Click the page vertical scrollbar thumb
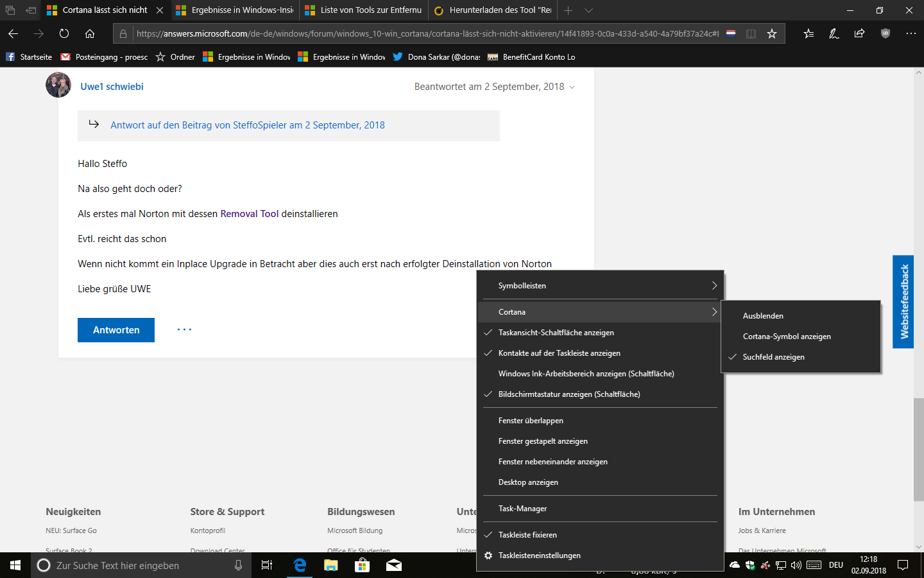Screen dimensions: 924x578 pos(919,450)
